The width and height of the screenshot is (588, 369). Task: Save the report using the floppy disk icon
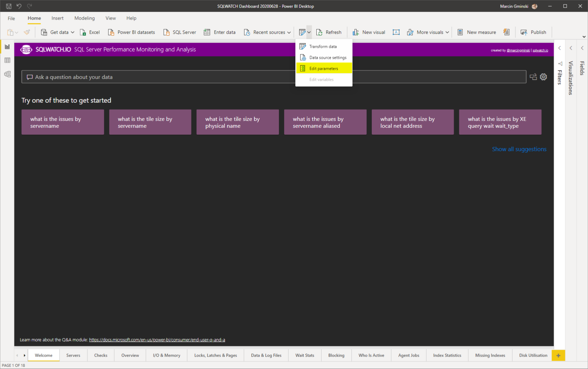coord(9,6)
